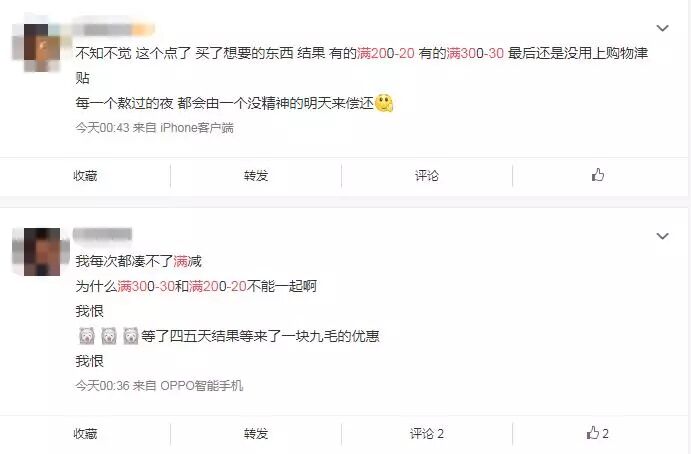This screenshot has height=454, width=691.
Task: Open 评论 2 on the second post
Action: [x=427, y=434]
